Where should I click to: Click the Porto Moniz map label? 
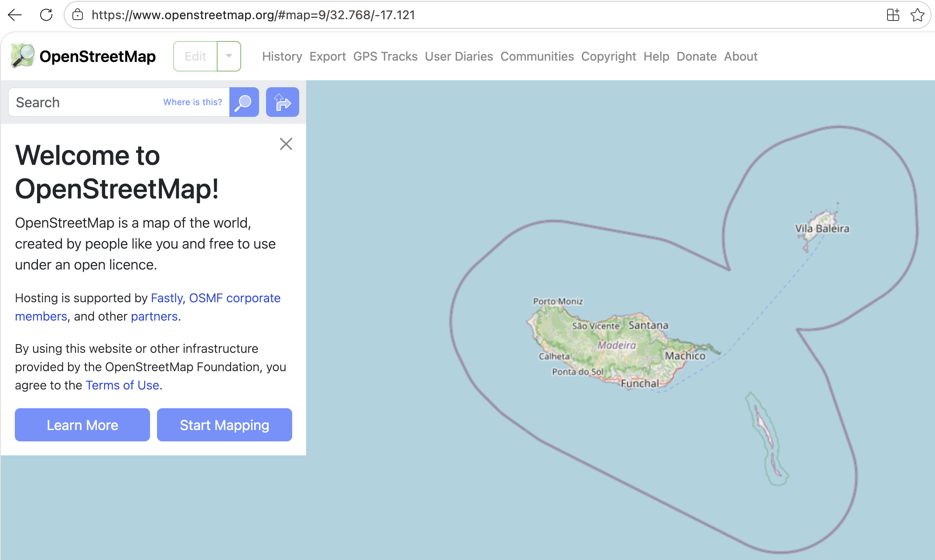[558, 301]
